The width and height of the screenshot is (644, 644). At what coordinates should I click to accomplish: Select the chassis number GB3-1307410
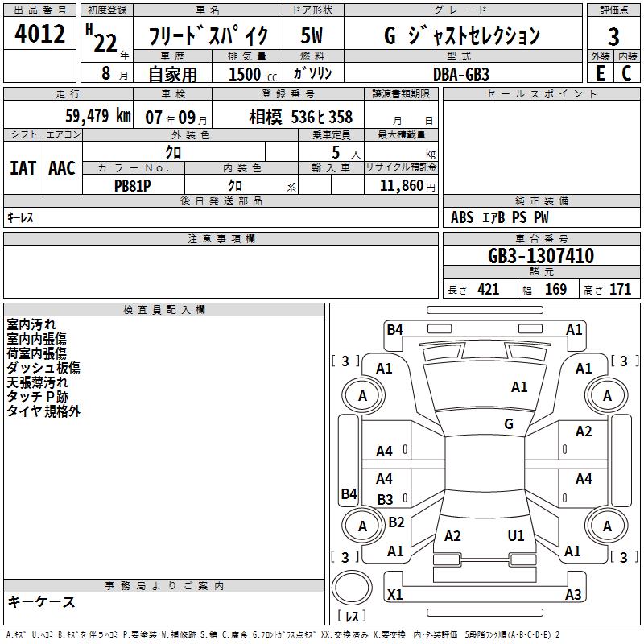click(541, 257)
